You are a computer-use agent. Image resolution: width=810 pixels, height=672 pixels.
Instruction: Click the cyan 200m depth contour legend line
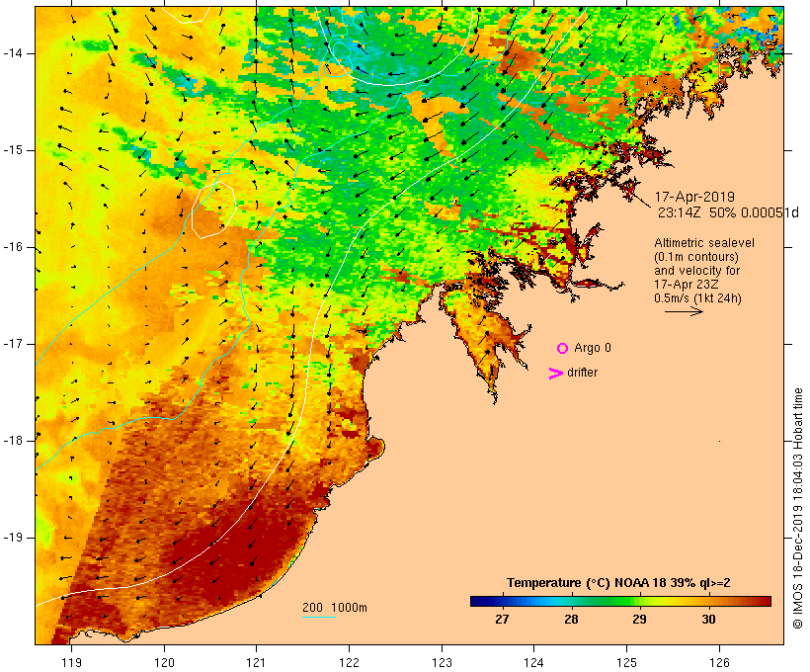(319, 617)
